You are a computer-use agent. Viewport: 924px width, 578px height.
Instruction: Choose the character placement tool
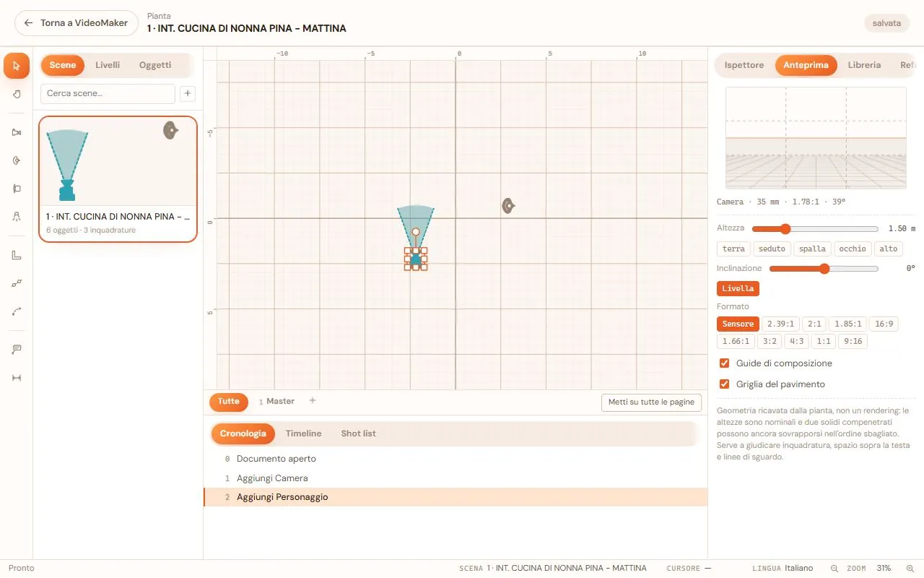[x=17, y=160]
